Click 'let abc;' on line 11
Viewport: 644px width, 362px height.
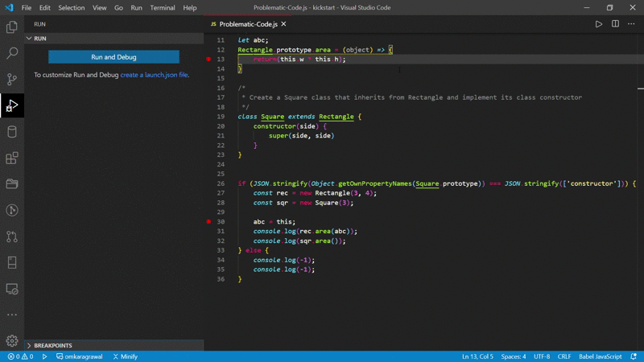(253, 40)
